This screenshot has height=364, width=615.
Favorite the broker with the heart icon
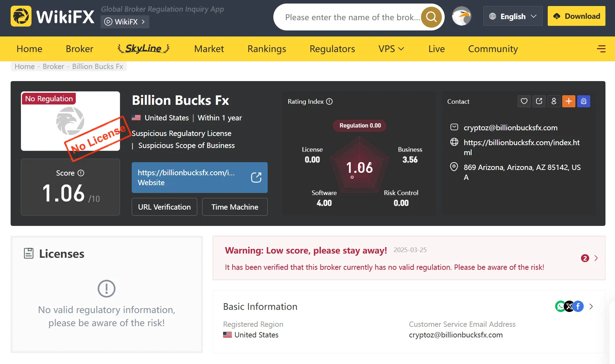coord(524,101)
